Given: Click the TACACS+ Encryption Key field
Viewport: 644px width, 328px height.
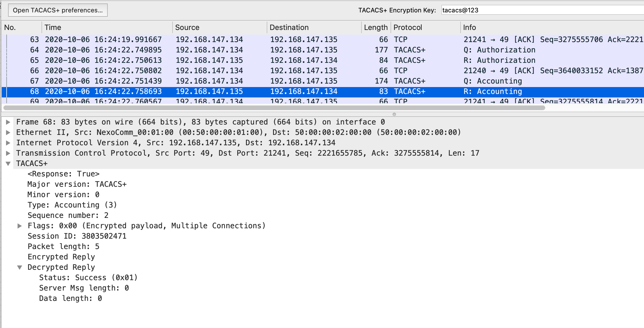Looking at the screenshot, I should (541, 10).
